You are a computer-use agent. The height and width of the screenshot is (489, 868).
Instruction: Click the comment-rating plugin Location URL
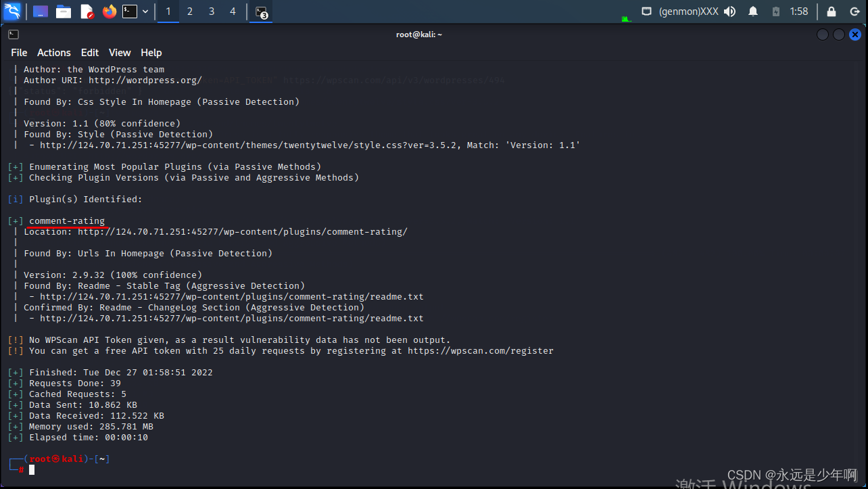243,232
